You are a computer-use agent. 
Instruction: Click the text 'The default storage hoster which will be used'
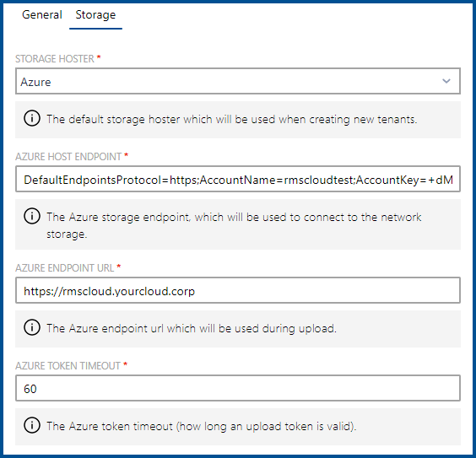(x=232, y=120)
